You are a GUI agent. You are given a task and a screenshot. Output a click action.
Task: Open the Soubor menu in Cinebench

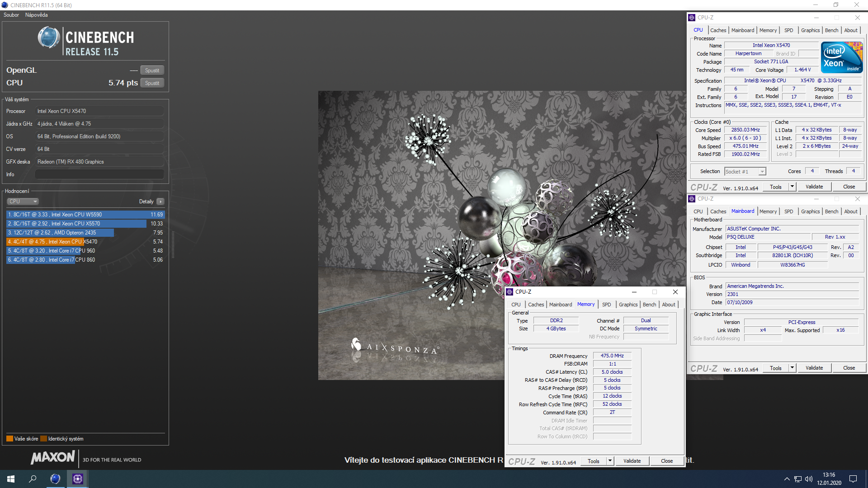tap(11, 15)
